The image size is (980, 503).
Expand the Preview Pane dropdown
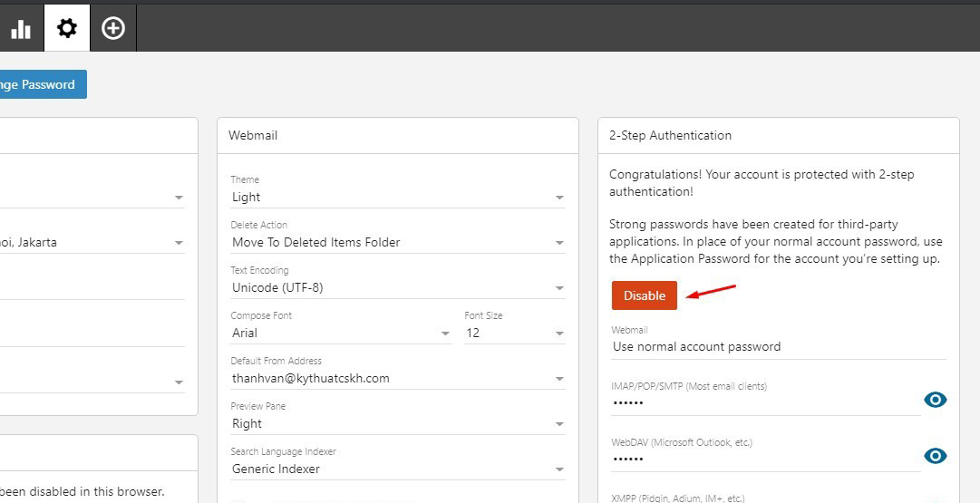(x=397, y=423)
